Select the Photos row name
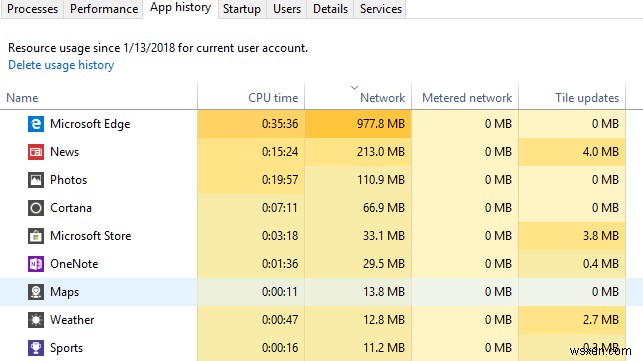The image size is (643, 361). pyautogui.click(x=68, y=180)
